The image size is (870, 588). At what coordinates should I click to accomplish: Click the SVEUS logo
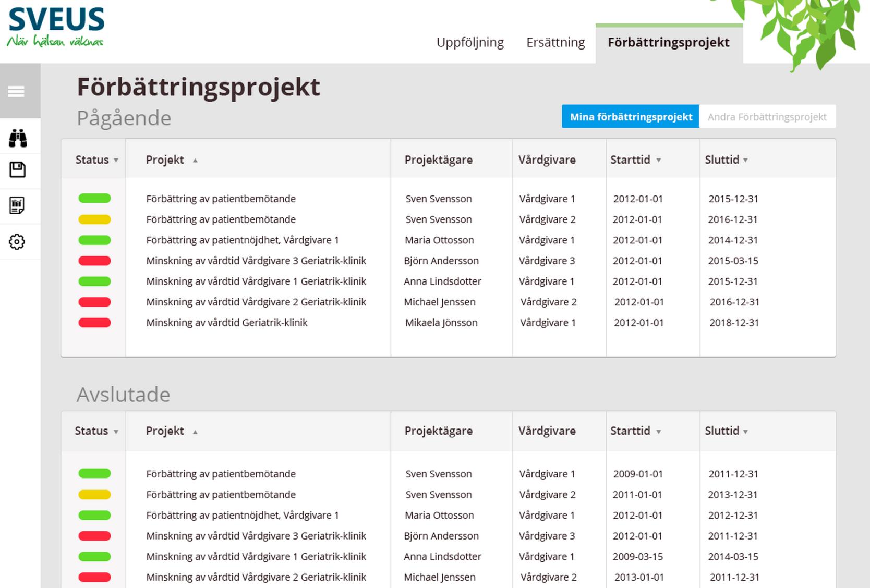[56, 27]
